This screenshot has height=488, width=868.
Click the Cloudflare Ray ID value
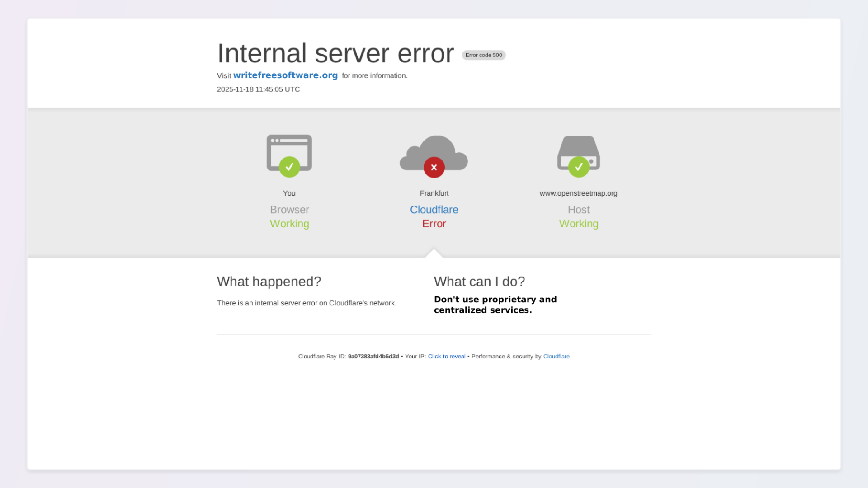(x=373, y=357)
